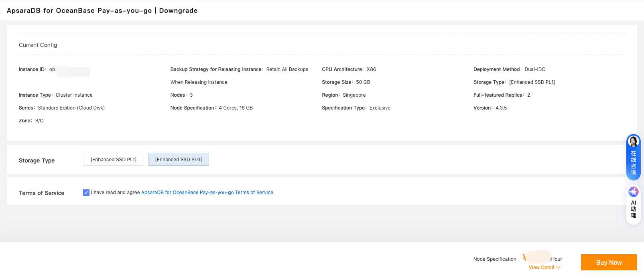This screenshot has height=278, width=644.
Task: Open ApsaraDB for OceanBase Terms of Service link
Action: coord(207,193)
